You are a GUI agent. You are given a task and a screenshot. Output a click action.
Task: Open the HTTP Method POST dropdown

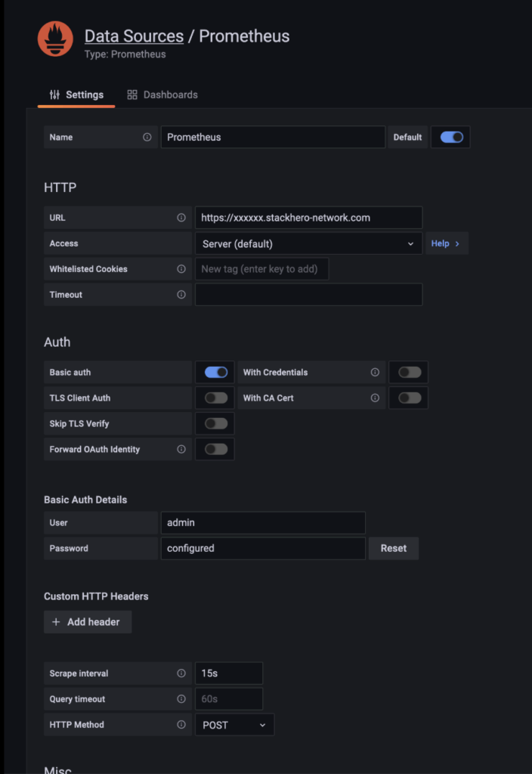click(x=234, y=725)
